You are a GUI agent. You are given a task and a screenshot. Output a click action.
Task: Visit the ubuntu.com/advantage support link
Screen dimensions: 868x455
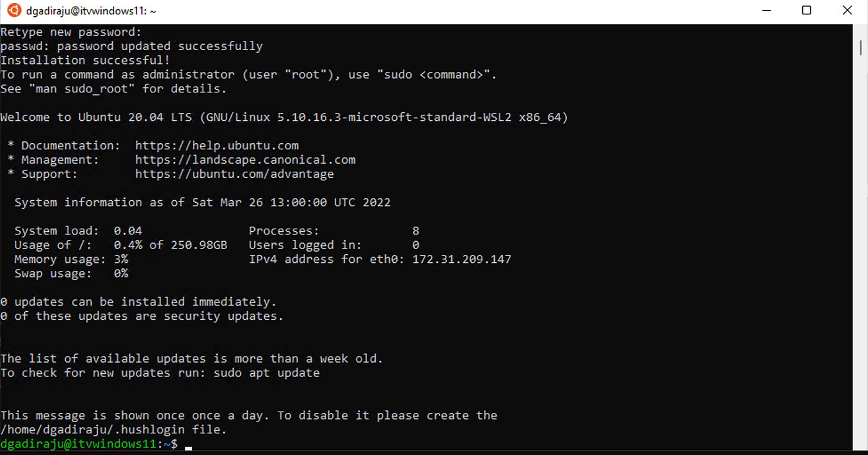click(x=234, y=174)
